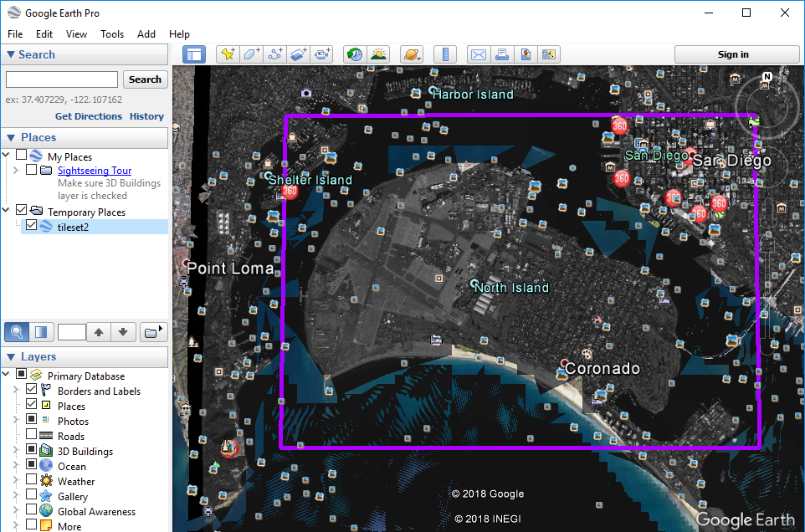Click the add folder button in Places panel
Screen dimensions: 805x532
pos(152,332)
